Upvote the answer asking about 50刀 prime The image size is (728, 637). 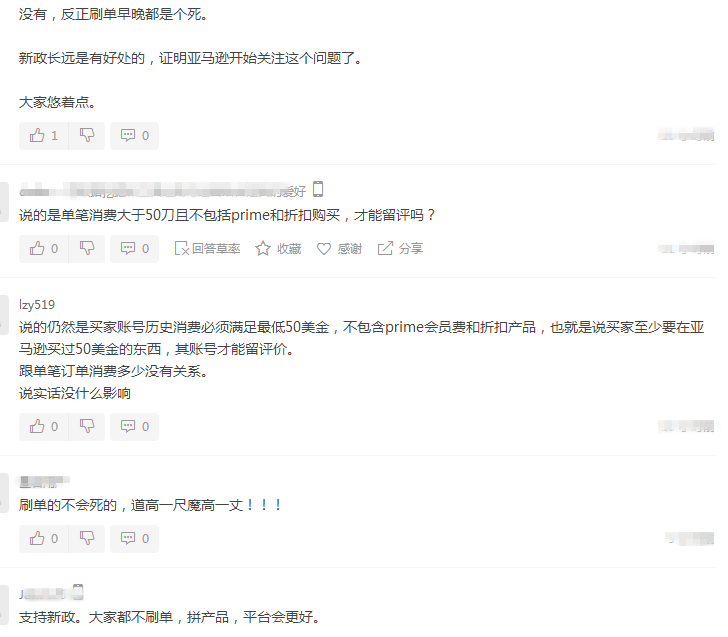click(x=44, y=249)
